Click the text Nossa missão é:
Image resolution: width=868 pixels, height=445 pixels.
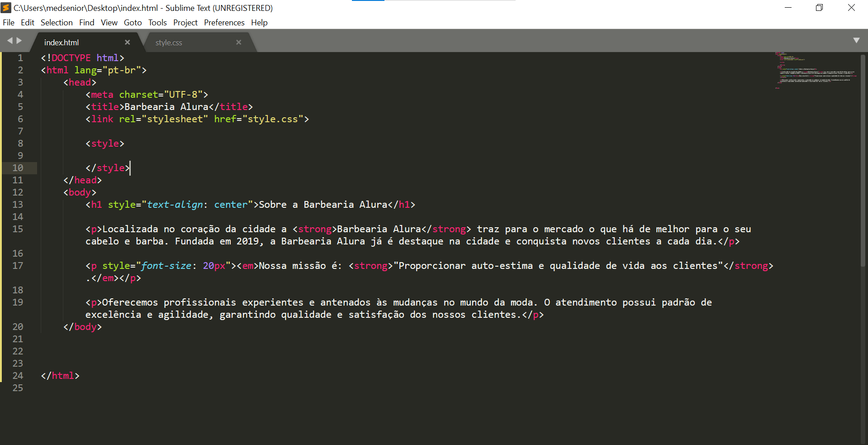point(300,266)
